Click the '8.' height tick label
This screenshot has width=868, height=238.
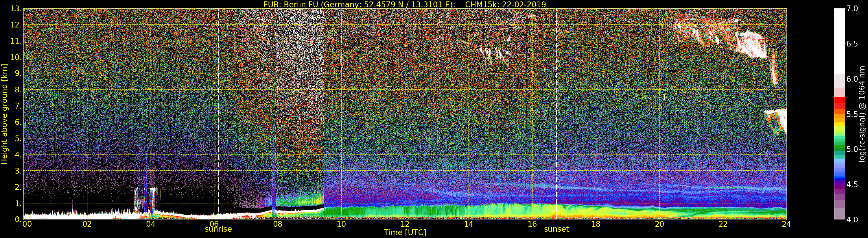point(18,90)
